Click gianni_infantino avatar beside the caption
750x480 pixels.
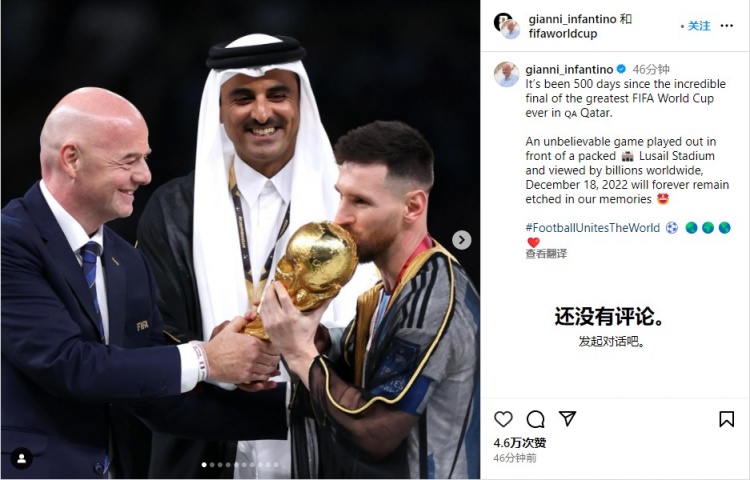[x=507, y=75]
